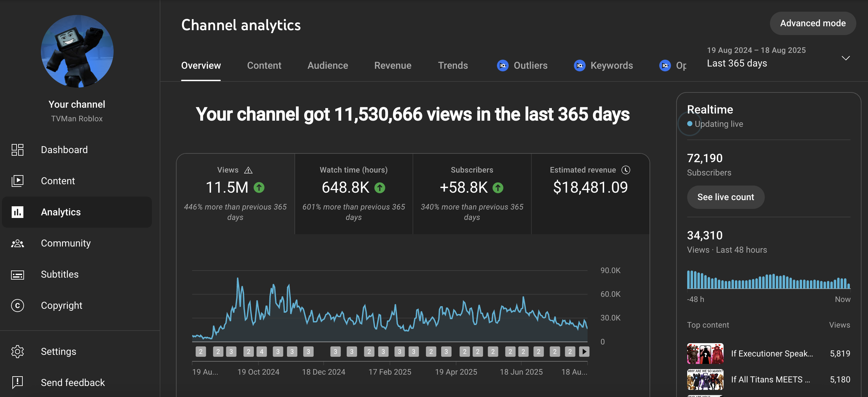Select the Watch time (hours) metric card

353,194
